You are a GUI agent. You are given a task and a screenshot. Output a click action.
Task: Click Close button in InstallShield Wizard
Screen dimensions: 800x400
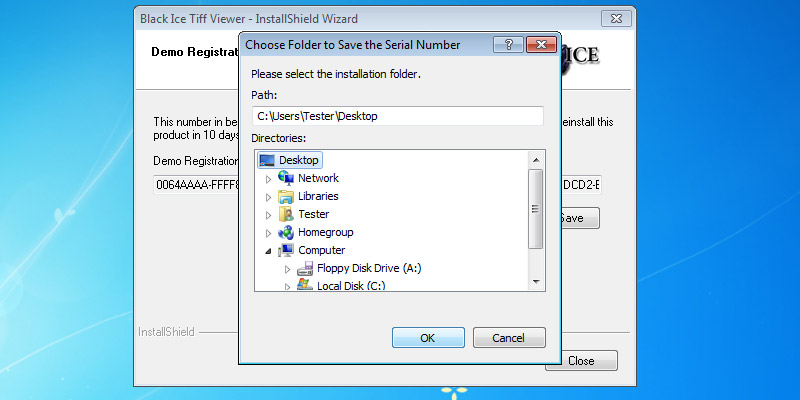click(582, 361)
